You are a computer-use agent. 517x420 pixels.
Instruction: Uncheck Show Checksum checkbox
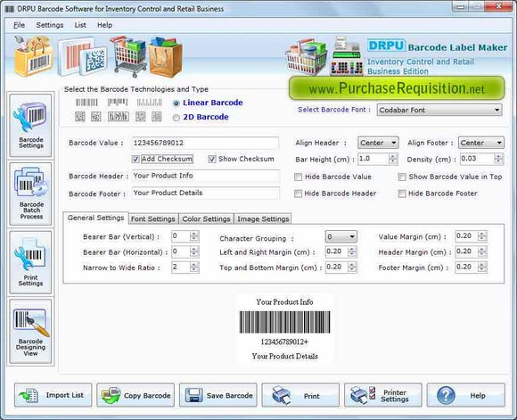click(212, 160)
